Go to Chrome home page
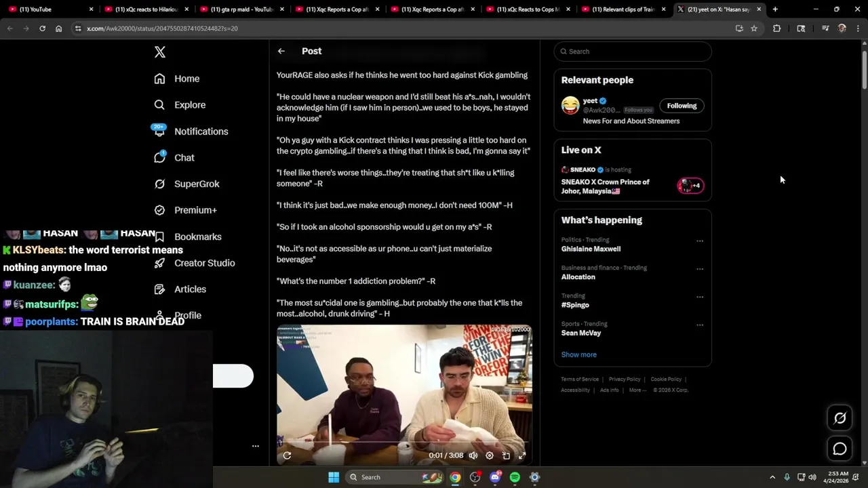This screenshot has width=868, height=488. (58, 28)
